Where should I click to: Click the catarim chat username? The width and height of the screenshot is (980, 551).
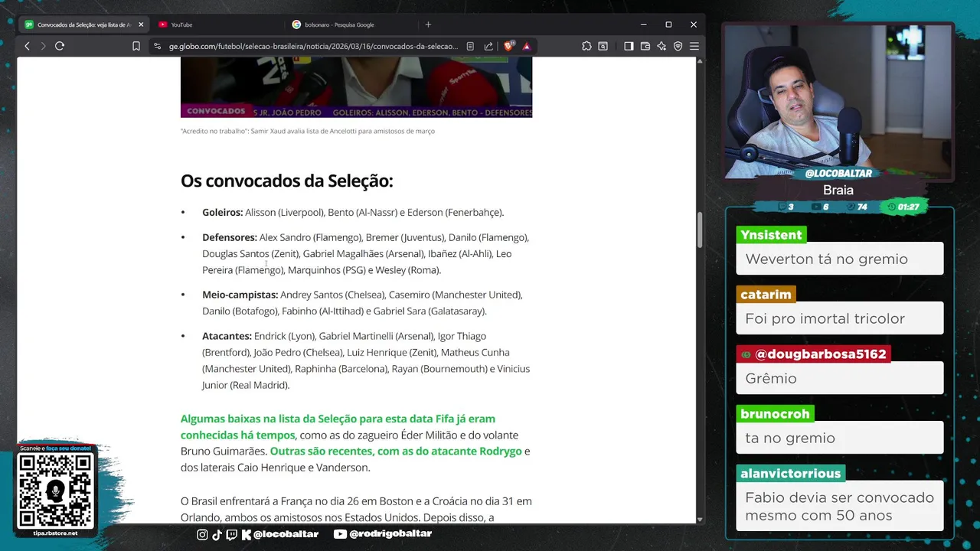pos(766,295)
